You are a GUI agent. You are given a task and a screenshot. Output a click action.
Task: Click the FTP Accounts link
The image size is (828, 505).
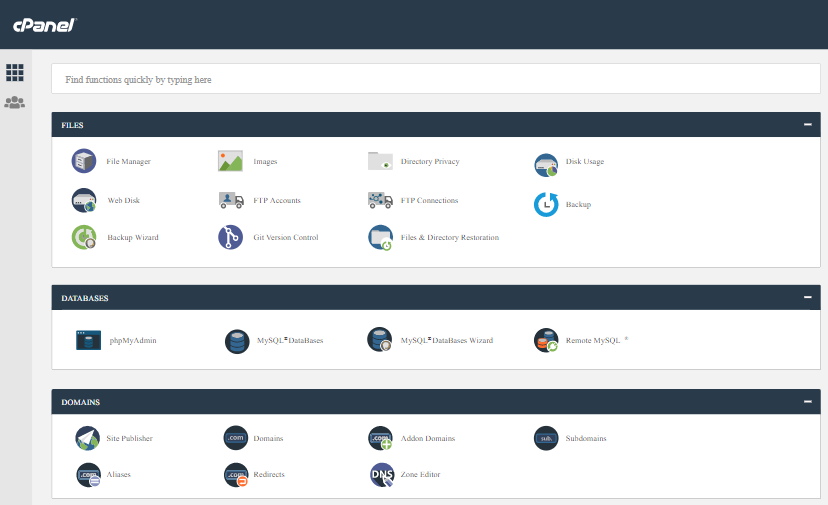(277, 200)
